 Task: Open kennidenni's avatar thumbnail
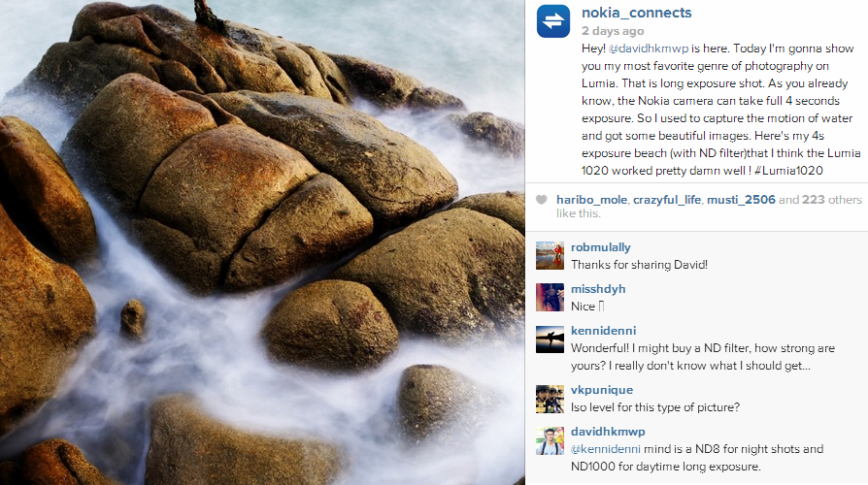(550, 339)
